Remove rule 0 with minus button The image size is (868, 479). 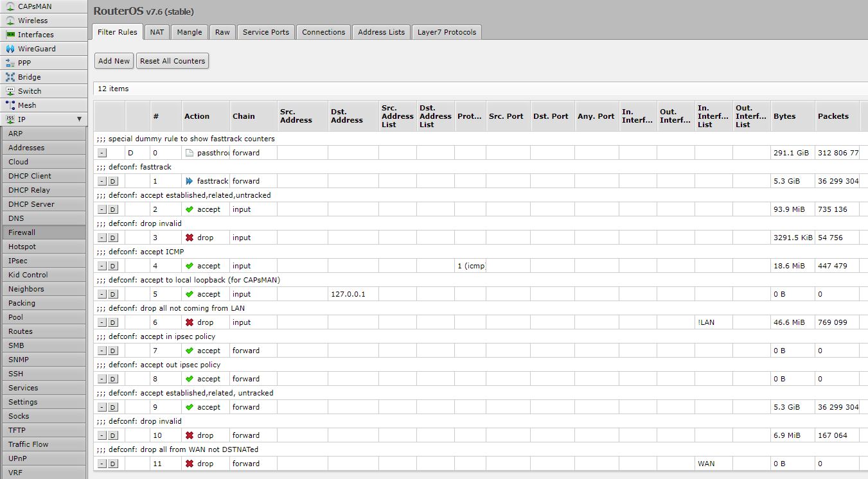(102, 153)
